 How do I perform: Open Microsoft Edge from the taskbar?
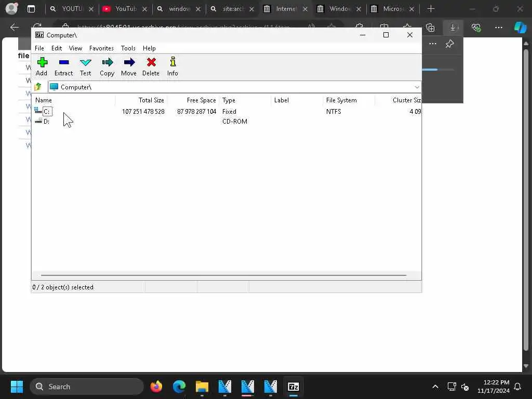point(179,387)
